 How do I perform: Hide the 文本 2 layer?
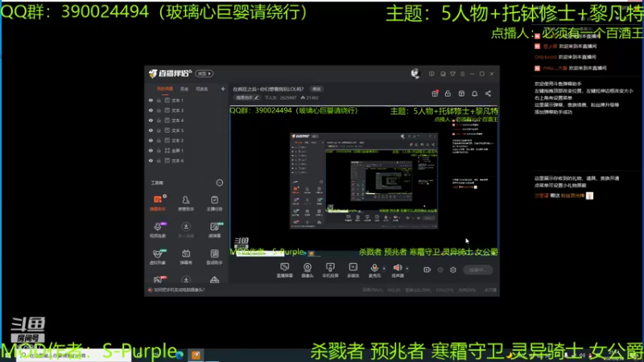(x=151, y=140)
